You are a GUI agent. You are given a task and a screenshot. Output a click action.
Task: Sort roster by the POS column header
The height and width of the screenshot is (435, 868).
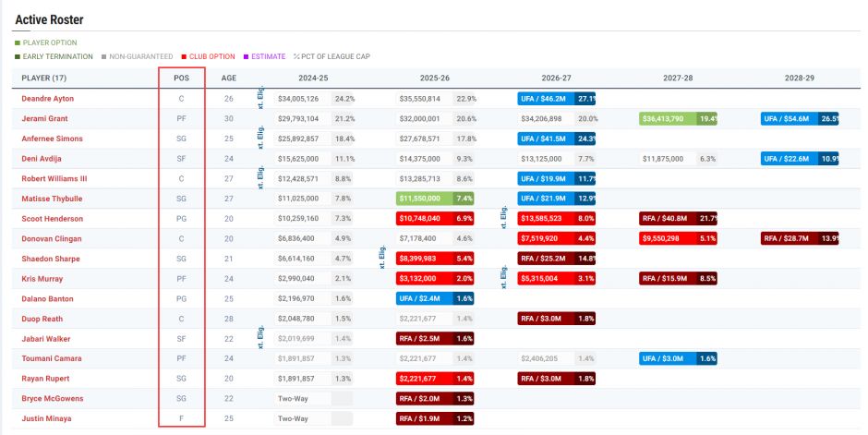pos(182,78)
